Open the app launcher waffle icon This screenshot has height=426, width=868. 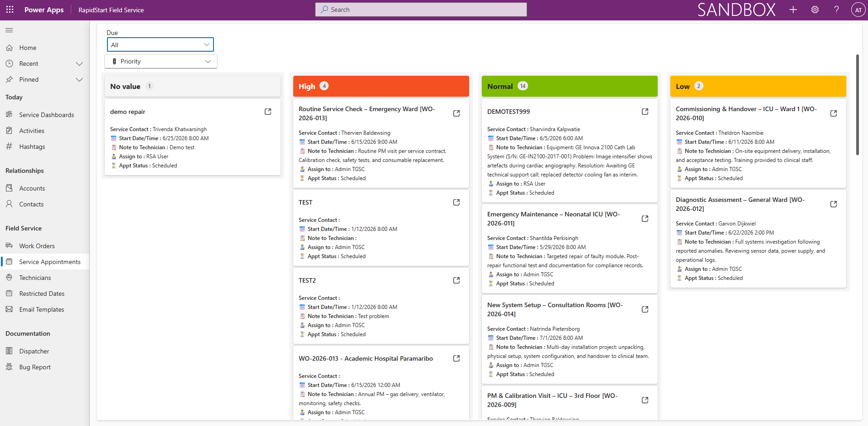(x=10, y=10)
